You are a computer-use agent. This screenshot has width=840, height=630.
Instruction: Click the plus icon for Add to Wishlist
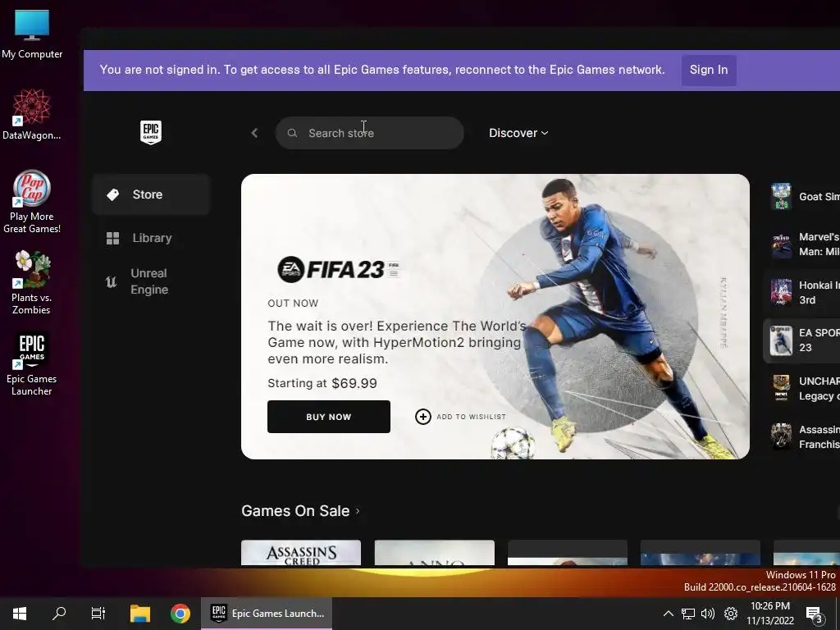point(422,416)
